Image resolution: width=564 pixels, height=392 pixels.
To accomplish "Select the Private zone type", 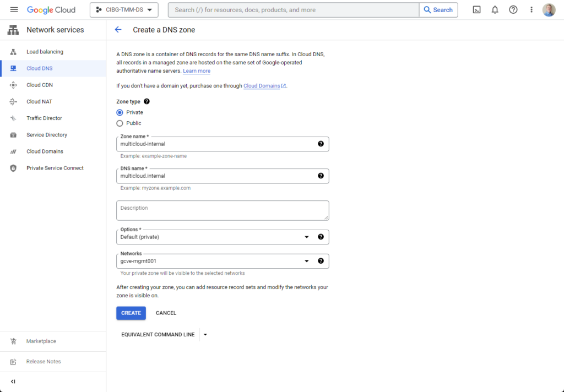I will click(120, 112).
